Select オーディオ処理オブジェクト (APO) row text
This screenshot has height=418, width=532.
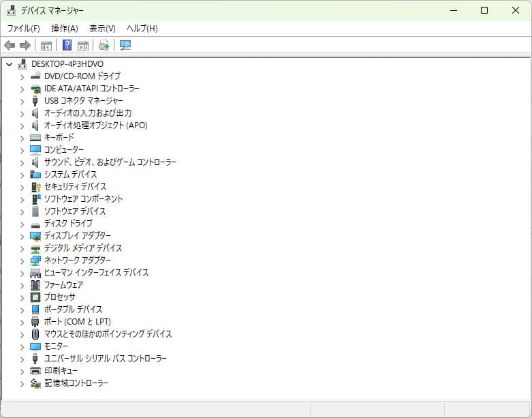point(95,125)
